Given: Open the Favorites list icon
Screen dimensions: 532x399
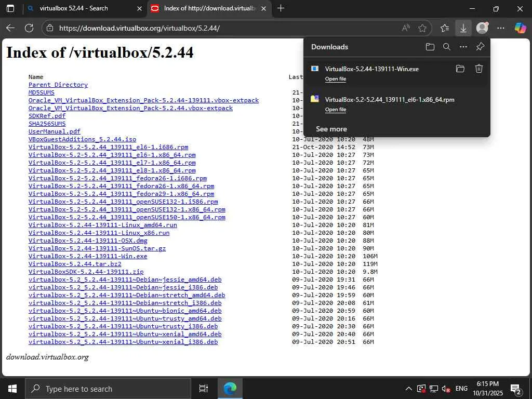Looking at the screenshot, I should (445, 28).
